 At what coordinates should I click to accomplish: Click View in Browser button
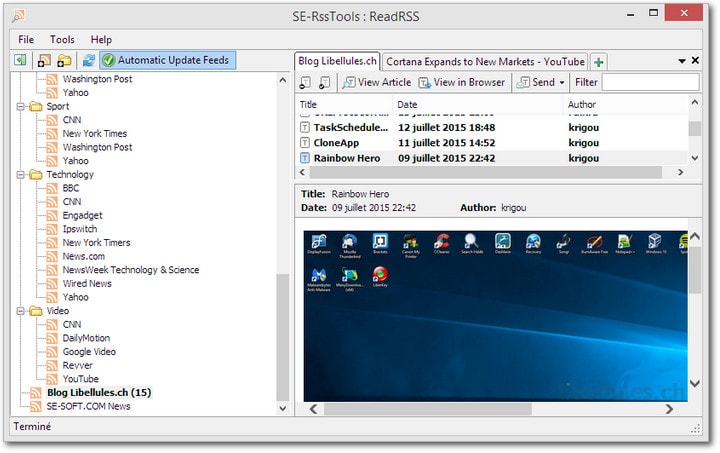[x=461, y=83]
